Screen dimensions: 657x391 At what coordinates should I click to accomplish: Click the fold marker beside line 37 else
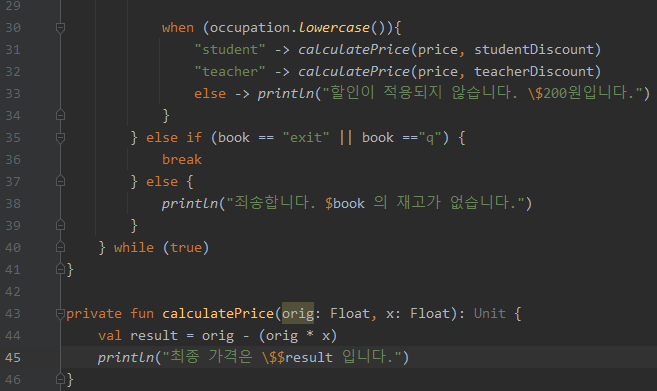pos(60,181)
